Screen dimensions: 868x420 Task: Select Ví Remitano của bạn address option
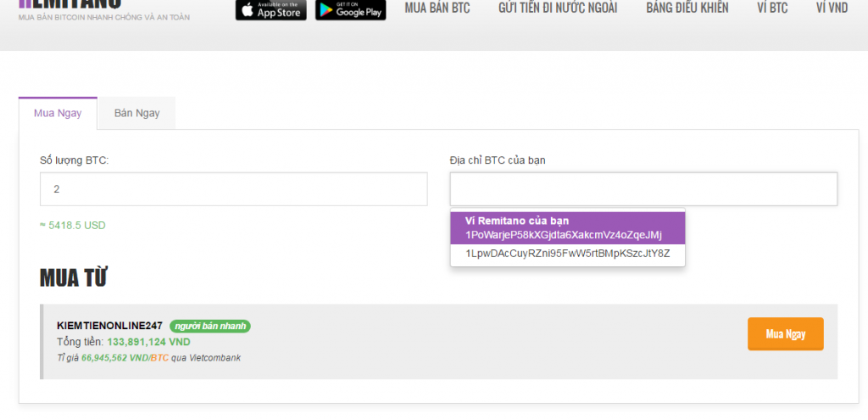tap(567, 227)
